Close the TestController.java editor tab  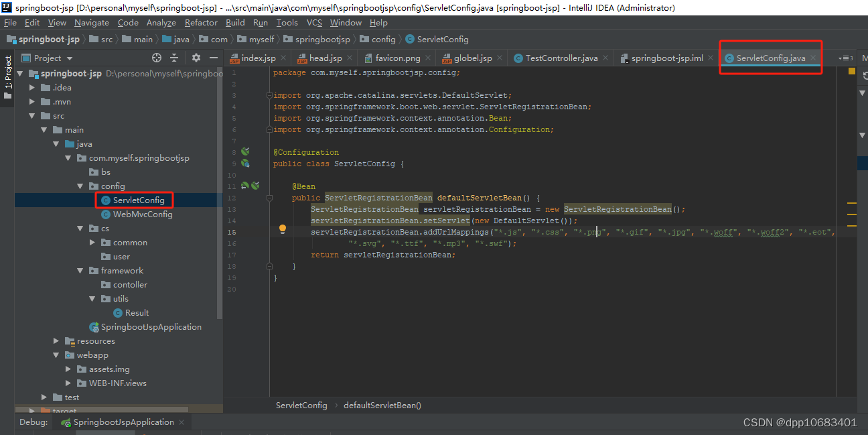click(x=606, y=58)
